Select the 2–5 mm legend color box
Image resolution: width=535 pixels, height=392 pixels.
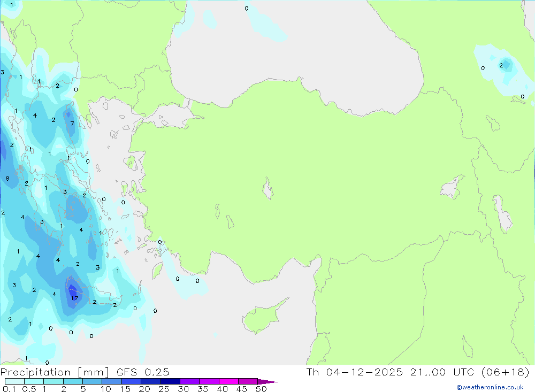[73, 381]
